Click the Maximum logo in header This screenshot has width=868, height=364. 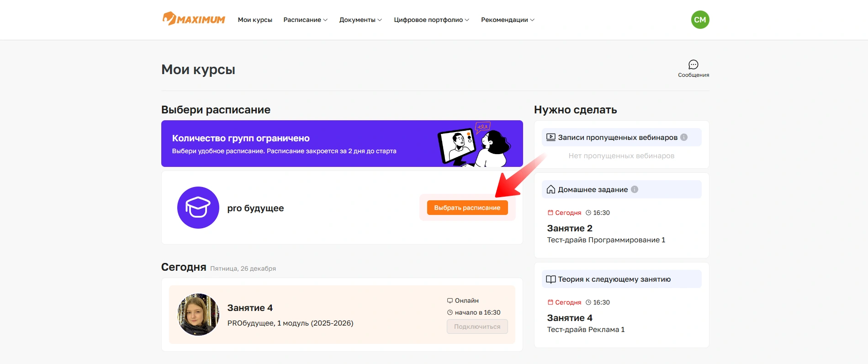(x=194, y=19)
